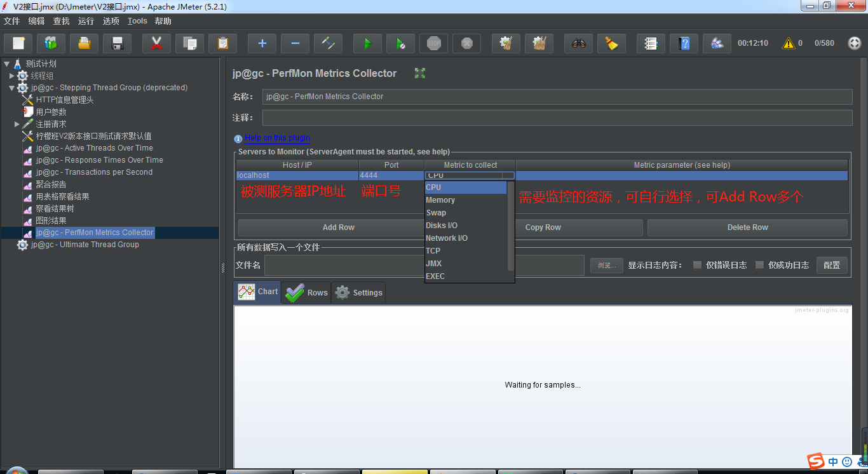Click the Collapse all minus icon

coord(295,43)
